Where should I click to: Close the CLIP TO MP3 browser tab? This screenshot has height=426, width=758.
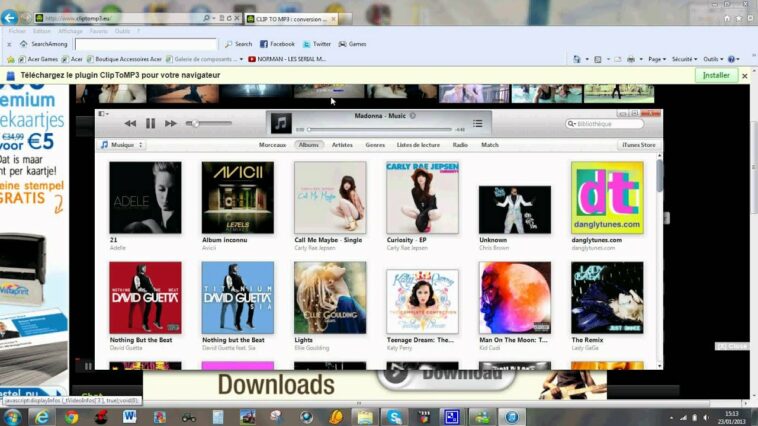coord(333,19)
